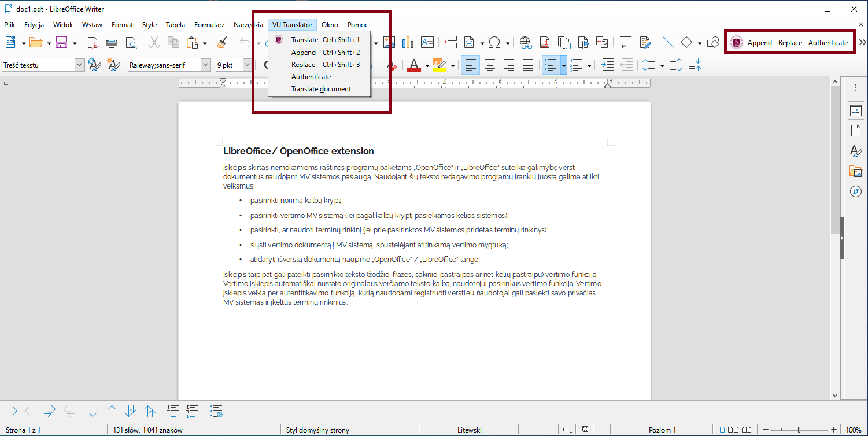Insert a chart from toolbar
Viewport: 868px width, 436px height.
pos(408,42)
